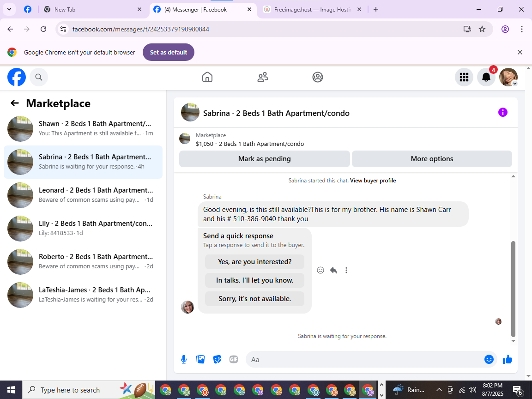
Task: Open the Facebook home logo
Action: [17, 77]
